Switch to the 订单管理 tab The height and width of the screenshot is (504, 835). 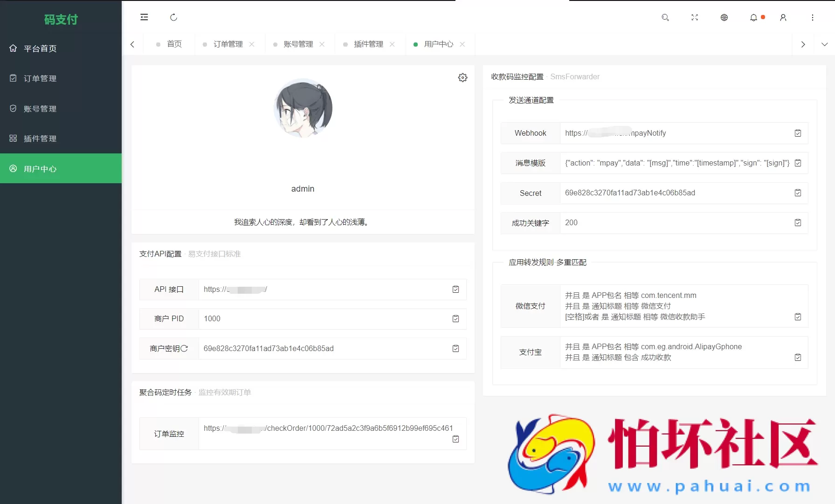click(228, 44)
